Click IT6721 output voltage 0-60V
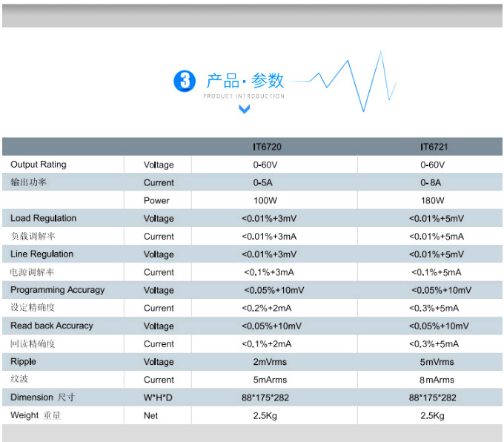This screenshot has height=442, width=504. coord(433,165)
